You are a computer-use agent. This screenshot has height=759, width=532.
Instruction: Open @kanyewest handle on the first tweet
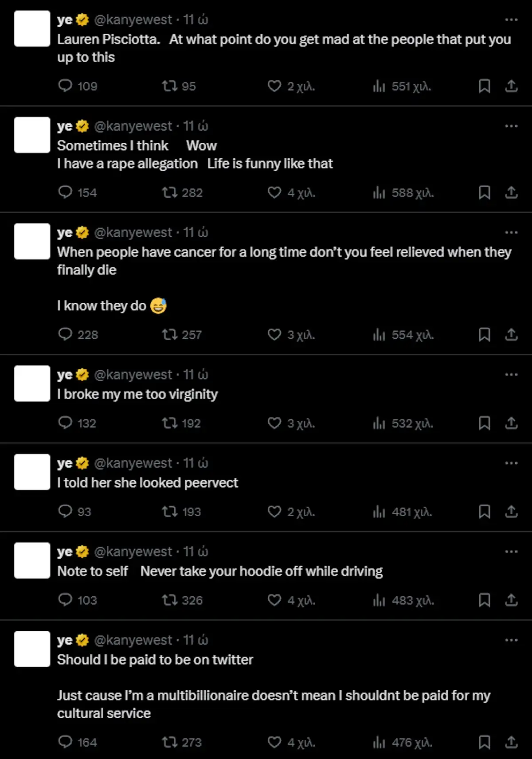[133, 20]
